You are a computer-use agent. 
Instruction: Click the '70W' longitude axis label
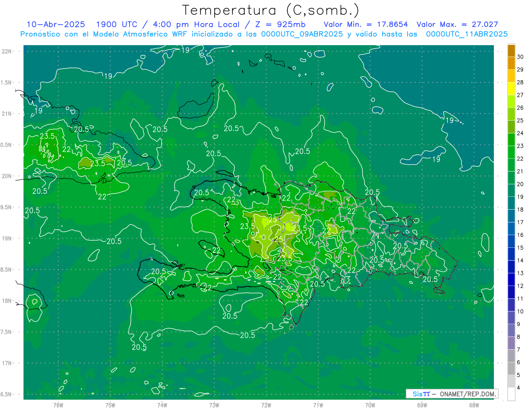(370, 405)
